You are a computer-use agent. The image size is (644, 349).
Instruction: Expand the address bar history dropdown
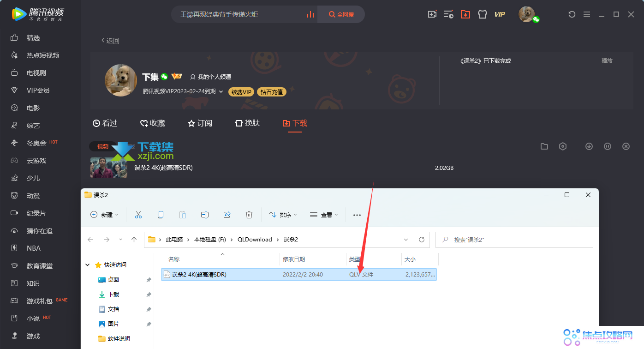point(406,240)
